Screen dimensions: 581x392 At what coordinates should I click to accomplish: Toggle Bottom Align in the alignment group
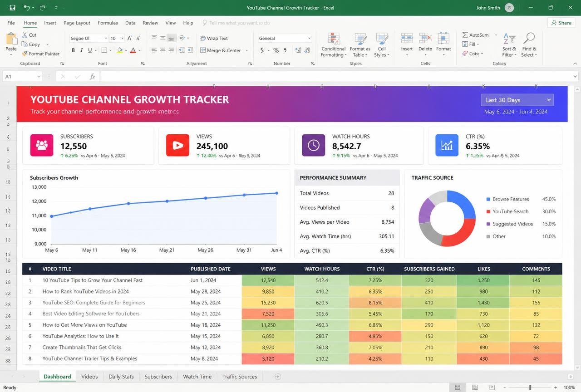(172, 38)
